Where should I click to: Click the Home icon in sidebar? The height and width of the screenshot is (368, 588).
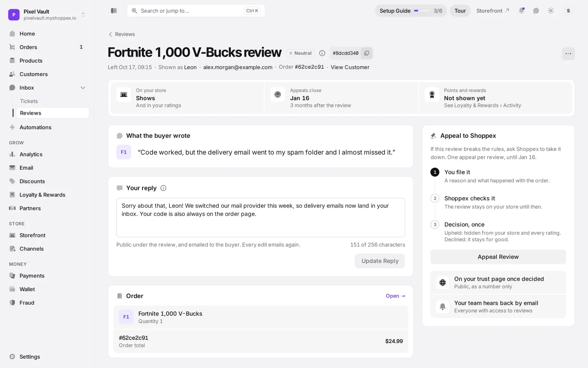point(12,33)
